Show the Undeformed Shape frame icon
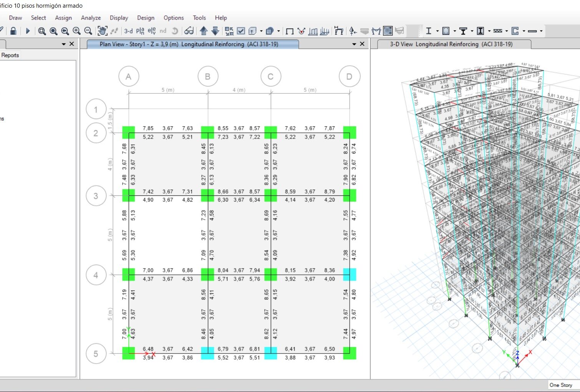Screen dimensions: 580x392 tap(290, 31)
